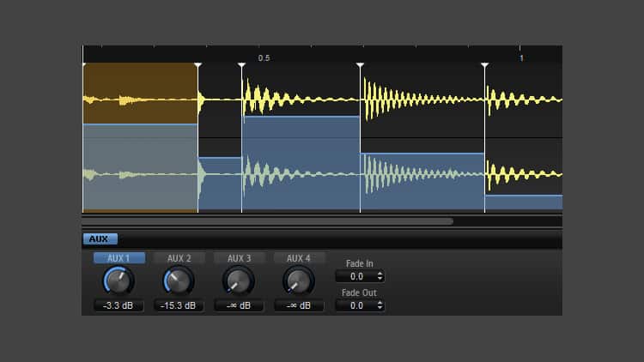Click the AUX 4 level knob

[x=299, y=281]
